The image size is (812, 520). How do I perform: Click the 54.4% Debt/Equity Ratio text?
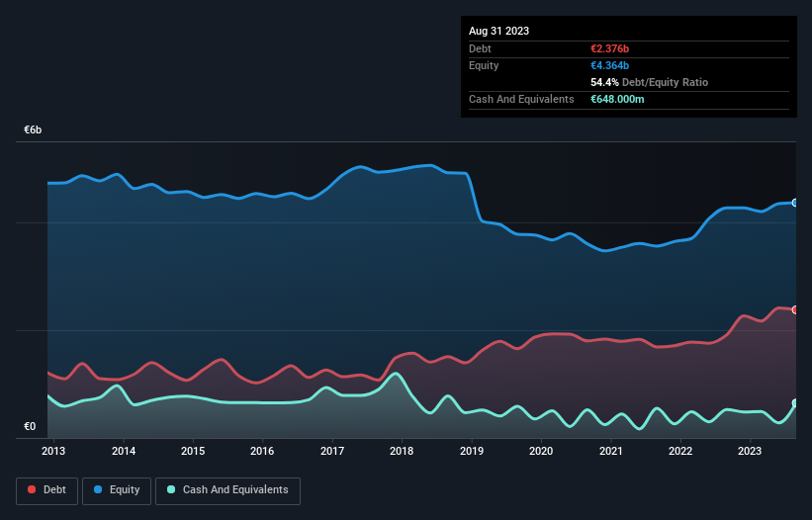[x=649, y=82]
